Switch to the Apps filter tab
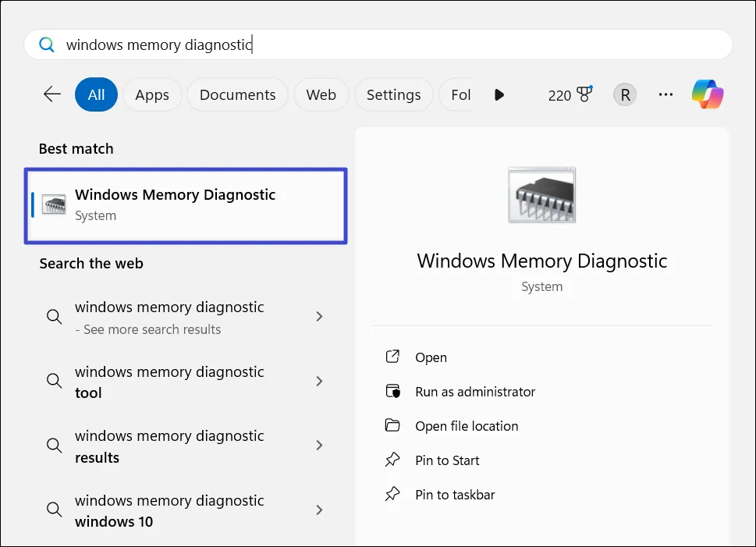Viewport: 756px width, 547px height. coord(152,94)
